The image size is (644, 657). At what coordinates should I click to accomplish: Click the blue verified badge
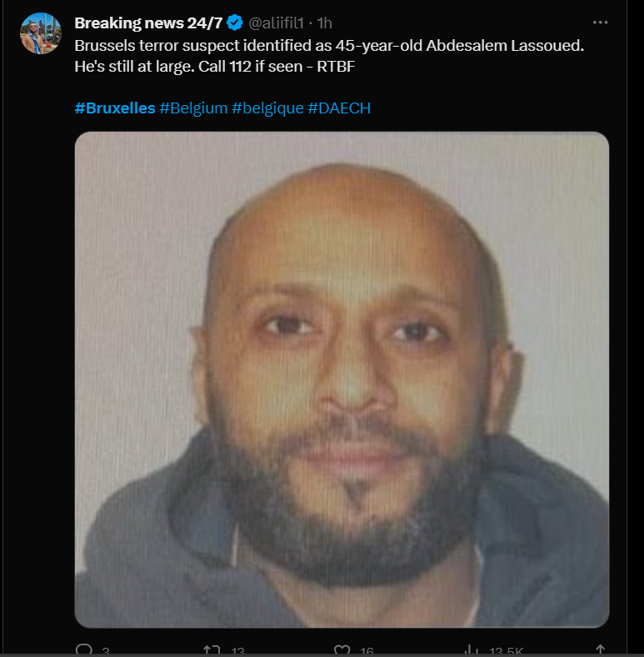tap(234, 23)
